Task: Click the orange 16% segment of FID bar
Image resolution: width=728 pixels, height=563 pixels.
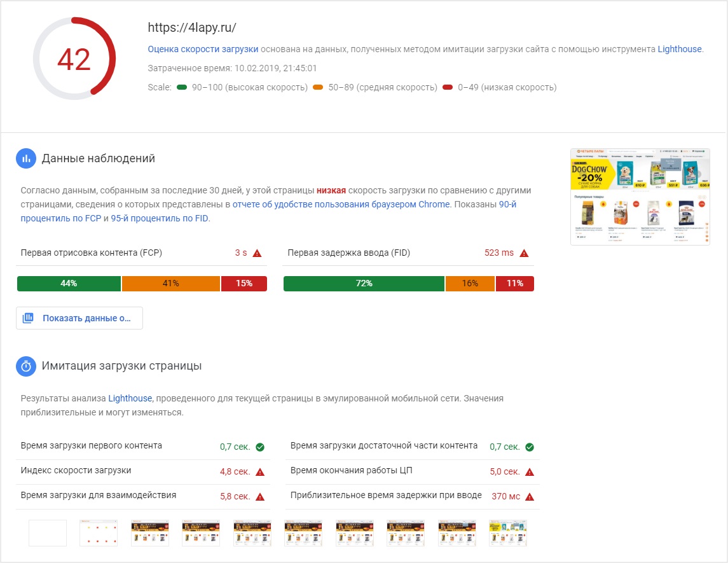Action: [470, 284]
